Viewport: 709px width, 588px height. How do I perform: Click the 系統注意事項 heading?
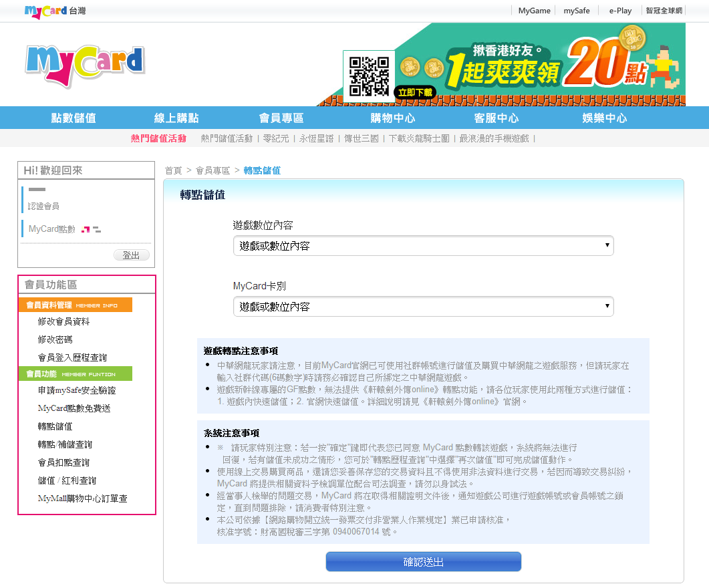click(x=231, y=433)
